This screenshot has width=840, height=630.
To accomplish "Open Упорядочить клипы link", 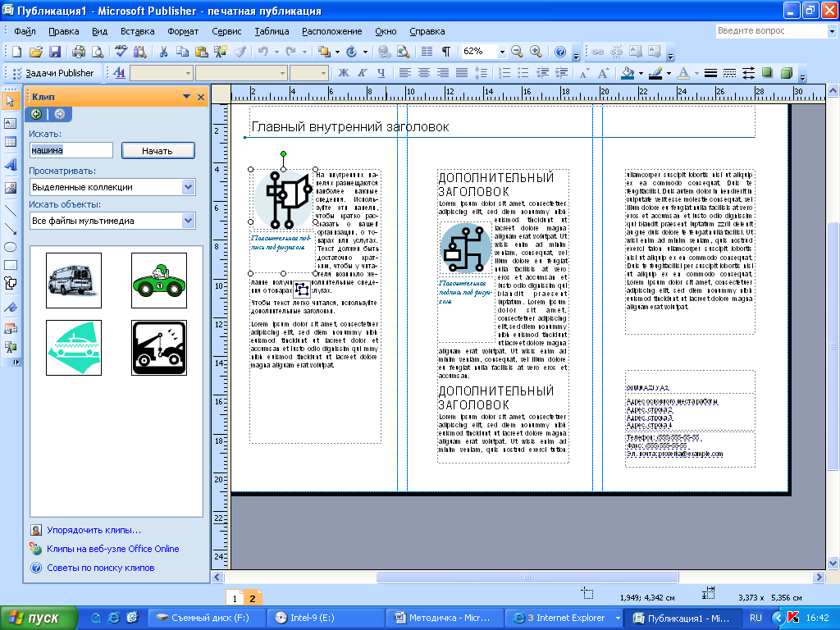I will pos(94,530).
